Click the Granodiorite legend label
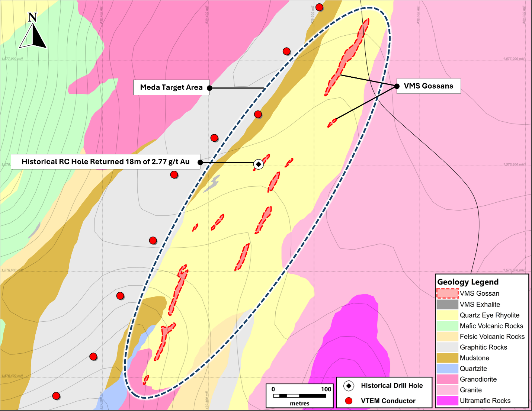 (478, 379)
